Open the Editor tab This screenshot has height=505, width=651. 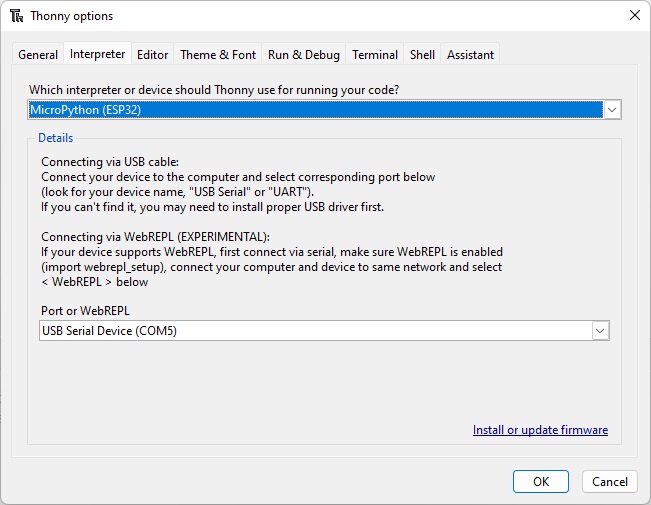click(152, 54)
